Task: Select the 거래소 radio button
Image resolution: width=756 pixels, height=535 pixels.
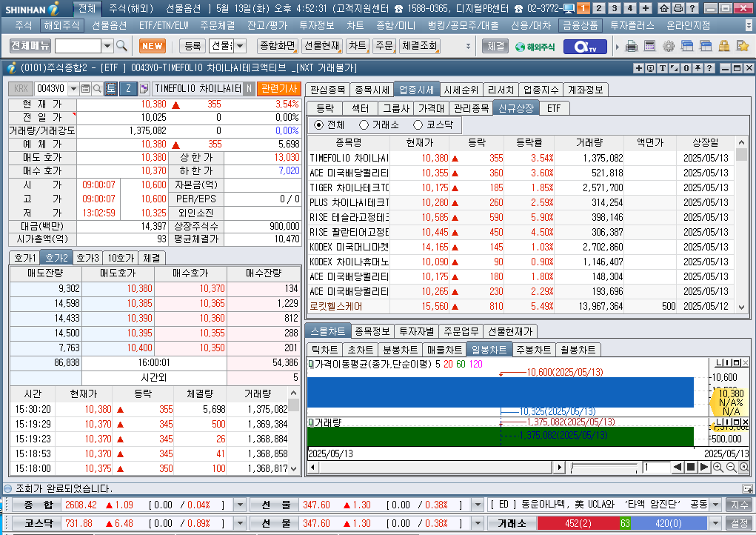Action: (364, 125)
